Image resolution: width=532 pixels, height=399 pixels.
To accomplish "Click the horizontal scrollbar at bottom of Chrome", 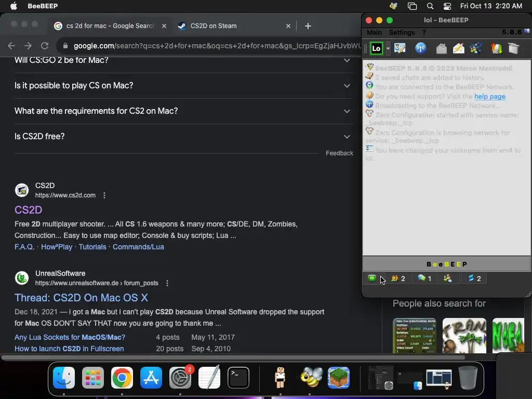I will point(233,357).
